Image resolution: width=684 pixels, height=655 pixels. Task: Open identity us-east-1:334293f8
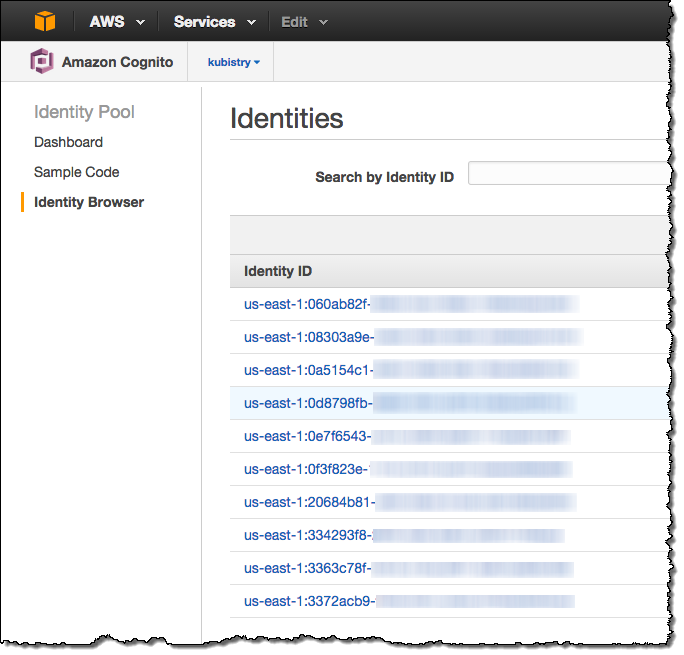click(x=308, y=535)
